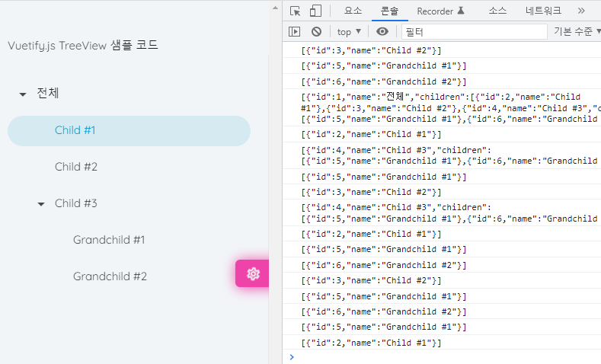601x364 pixels.
Task: Collapse the 전체 tree node arrow
Action: [23, 94]
